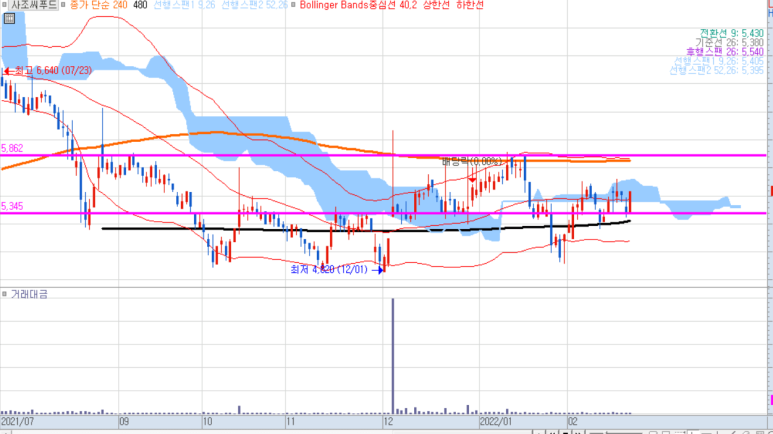Toggle the square marker before 종가 단순

click(63, 5)
